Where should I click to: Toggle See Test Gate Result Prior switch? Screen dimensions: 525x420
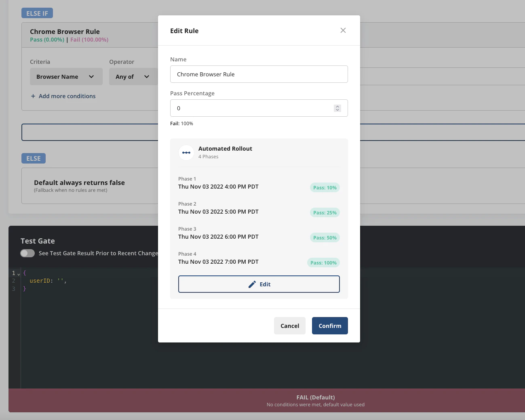coord(27,253)
